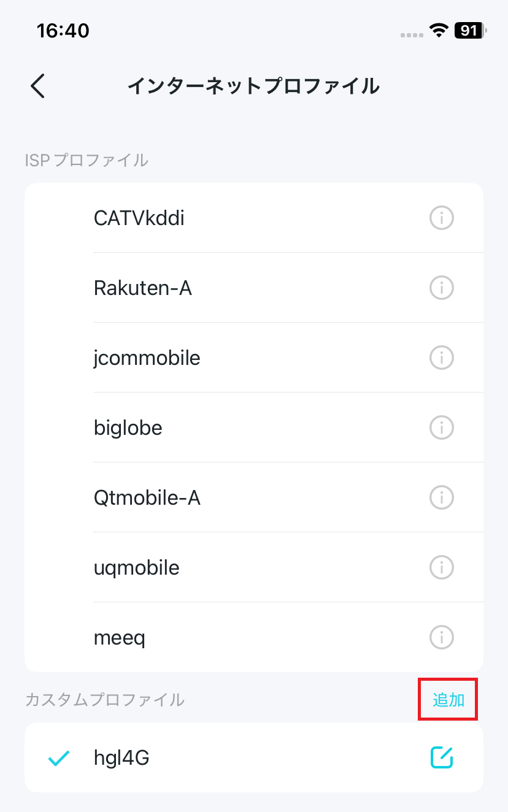View biglobe profile info icon
Screen dimensions: 508x812
441,427
